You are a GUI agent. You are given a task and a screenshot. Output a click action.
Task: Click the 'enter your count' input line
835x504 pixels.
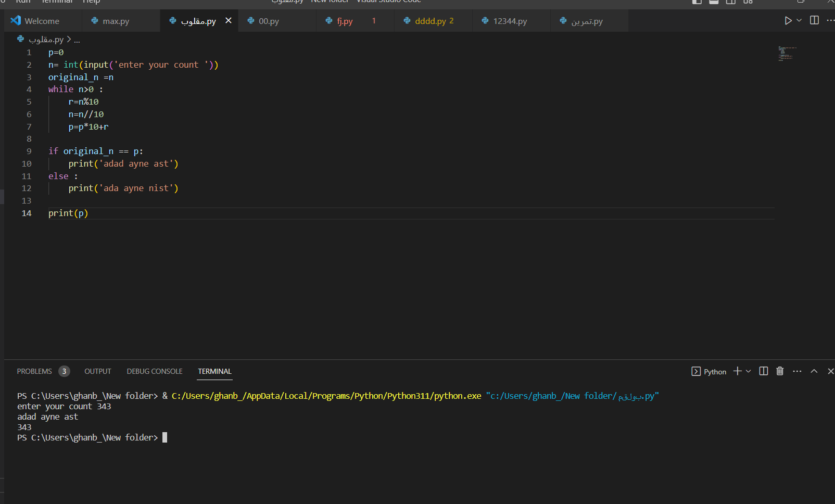(133, 65)
